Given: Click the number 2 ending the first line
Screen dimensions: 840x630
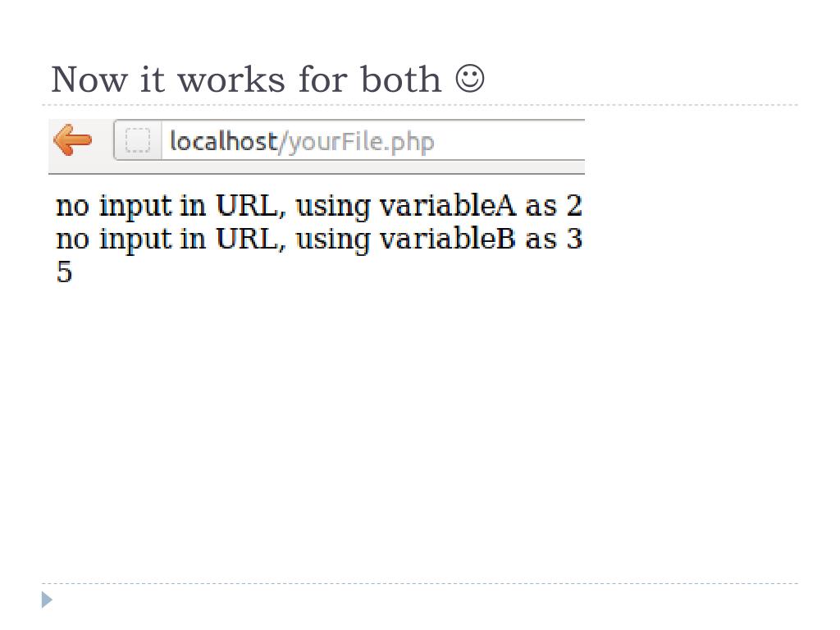Looking at the screenshot, I should click(x=574, y=205).
